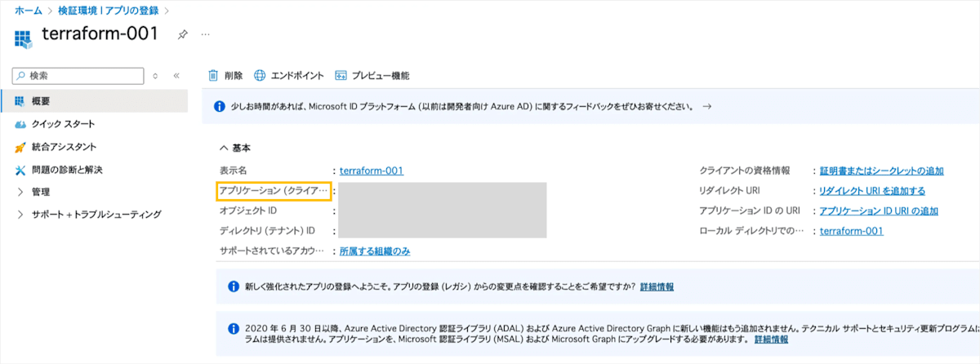Open the ellipsis more options menu
Viewport: 980px width, 364px height.
[x=206, y=35]
